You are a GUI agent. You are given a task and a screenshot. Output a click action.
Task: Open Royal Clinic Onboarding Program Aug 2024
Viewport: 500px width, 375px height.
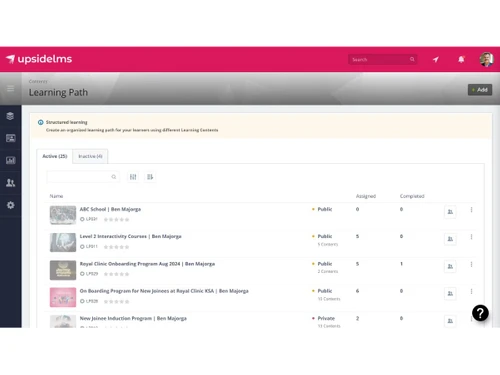coord(147,264)
